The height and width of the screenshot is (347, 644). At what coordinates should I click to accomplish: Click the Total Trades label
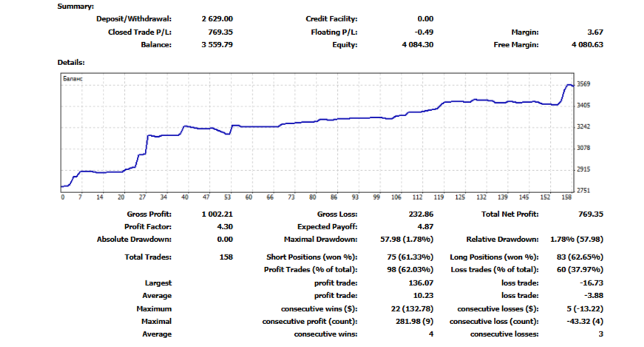(148, 257)
